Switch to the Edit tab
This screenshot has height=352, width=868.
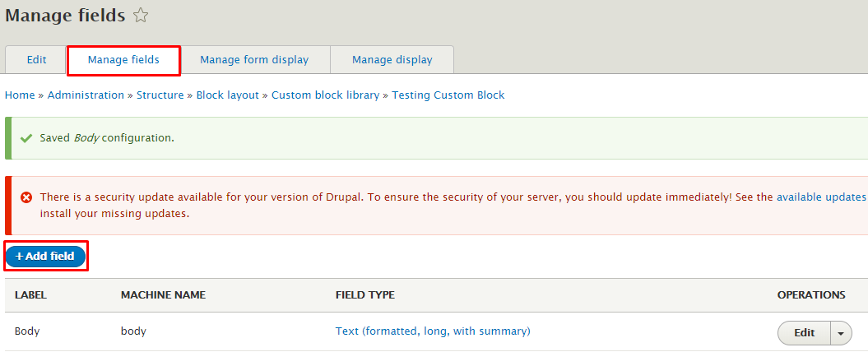[36, 60]
